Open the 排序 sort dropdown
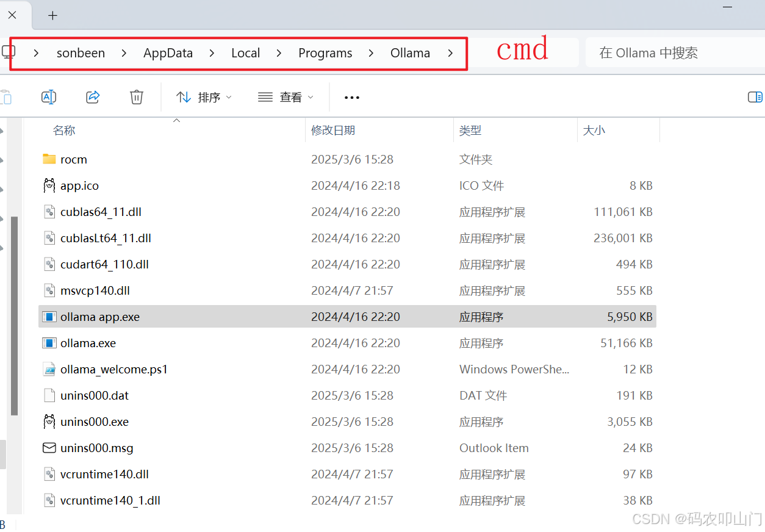The width and height of the screenshot is (765, 532). click(x=204, y=97)
